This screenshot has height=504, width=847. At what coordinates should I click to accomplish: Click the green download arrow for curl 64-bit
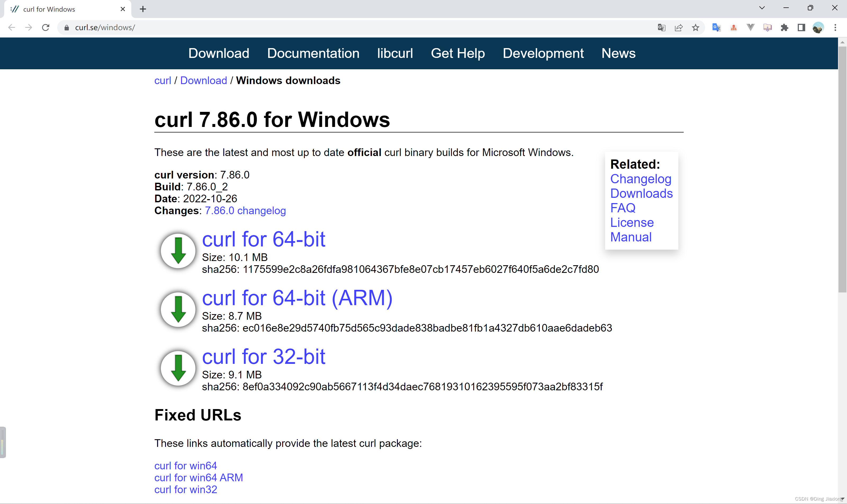[x=178, y=251]
